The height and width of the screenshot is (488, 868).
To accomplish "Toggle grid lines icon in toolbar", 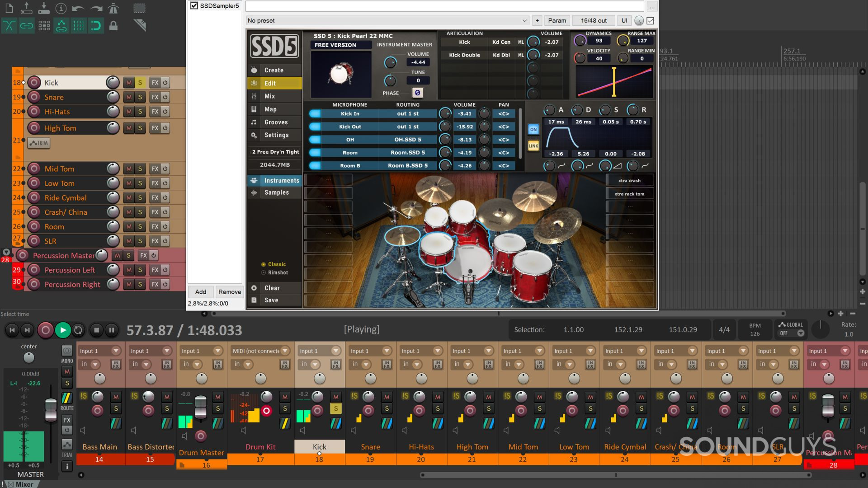I will (79, 26).
